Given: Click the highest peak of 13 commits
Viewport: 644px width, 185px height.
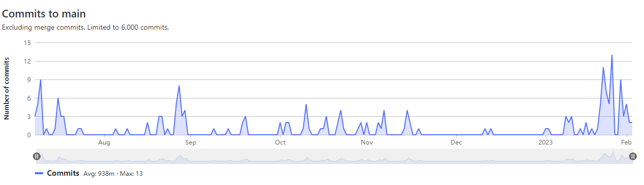Looking at the screenshot, I should pyautogui.click(x=612, y=55).
